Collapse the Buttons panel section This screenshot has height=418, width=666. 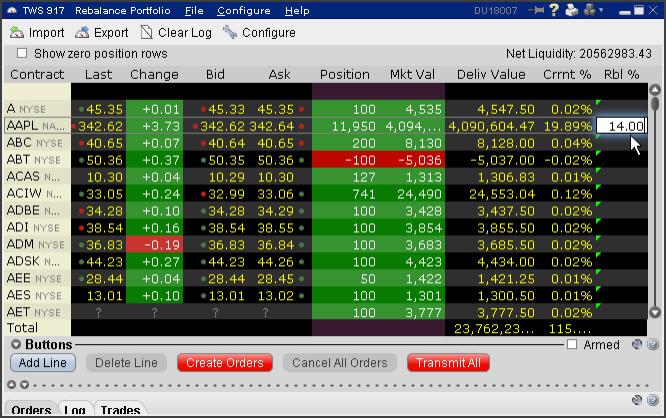tap(15, 345)
